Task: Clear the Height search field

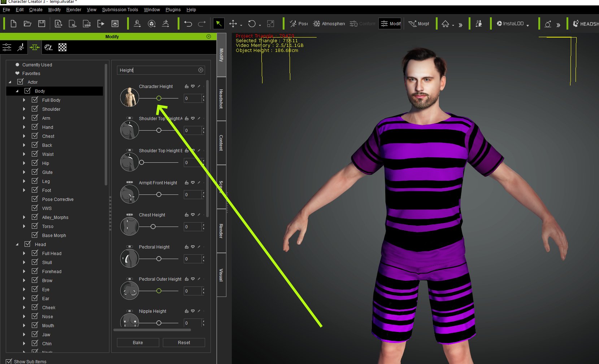Action: [x=201, y=70]
